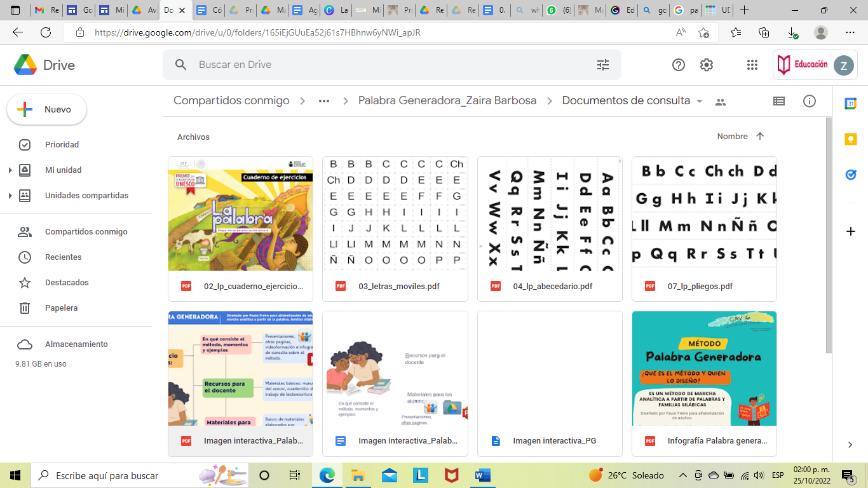Expand Unidades compartidas tree arrow
Viewport: 868px width, 488px height.
click(10, 196)
